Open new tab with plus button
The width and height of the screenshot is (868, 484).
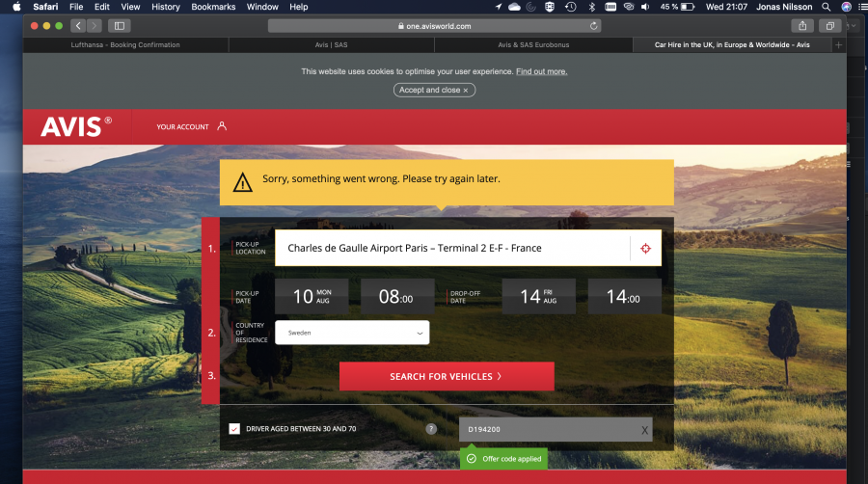pyautogui.click(x=837, y=44)
